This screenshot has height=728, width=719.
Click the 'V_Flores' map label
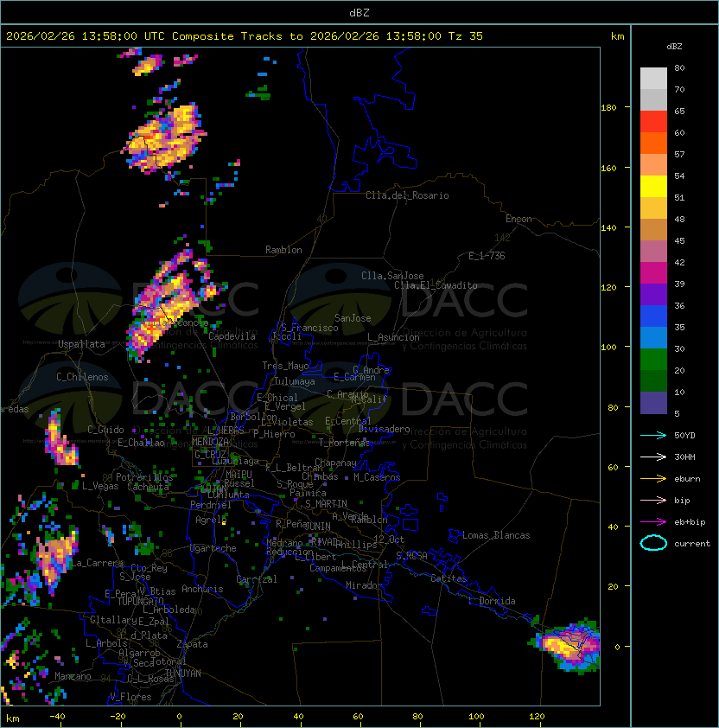[130, 697]
